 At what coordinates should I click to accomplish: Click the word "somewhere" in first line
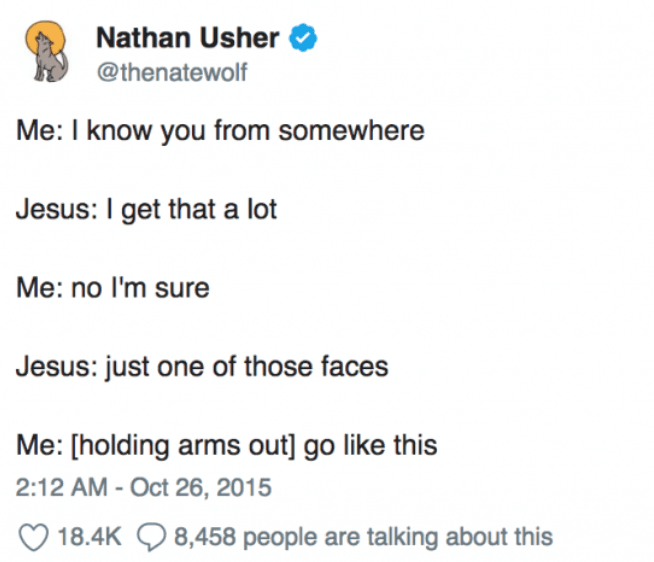point(352,131)
